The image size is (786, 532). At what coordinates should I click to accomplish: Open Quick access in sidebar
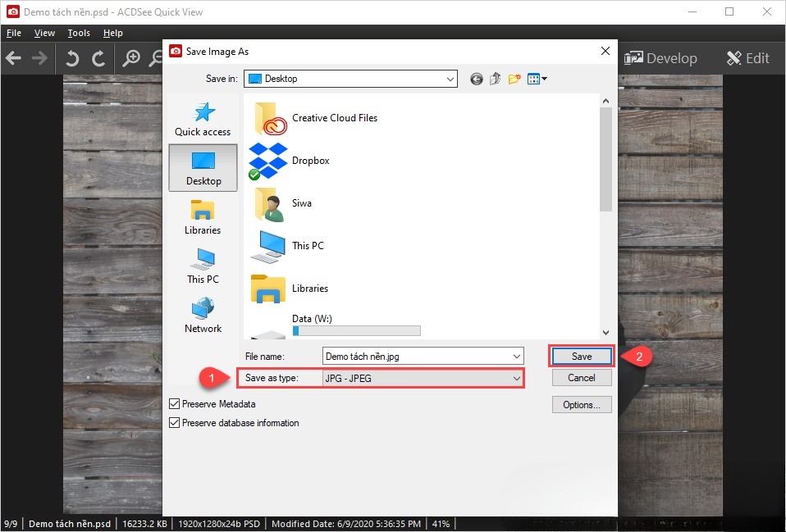(x=203, y=119)
